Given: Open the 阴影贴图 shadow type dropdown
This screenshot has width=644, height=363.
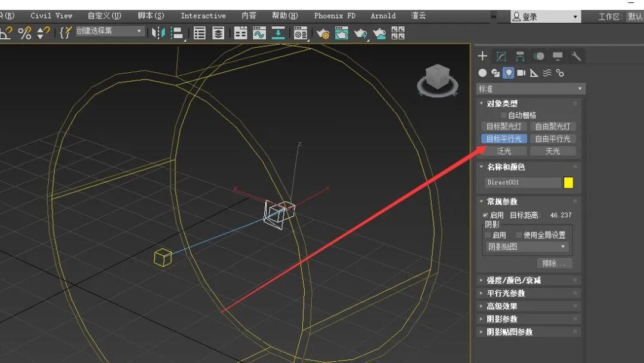Looking at the screenshot, I should [x=527, y=247].
